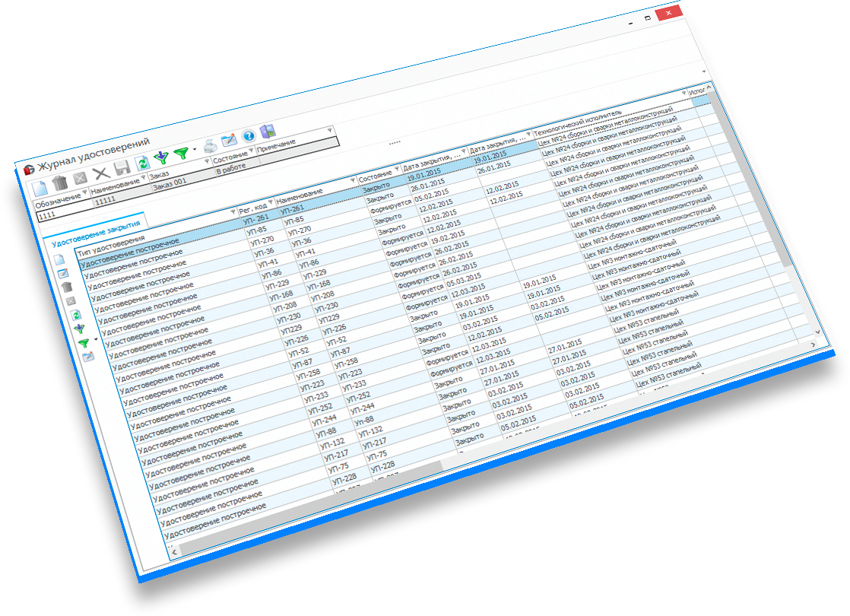
Task: Click the Состояние field showing В работе
Action: 237,167
